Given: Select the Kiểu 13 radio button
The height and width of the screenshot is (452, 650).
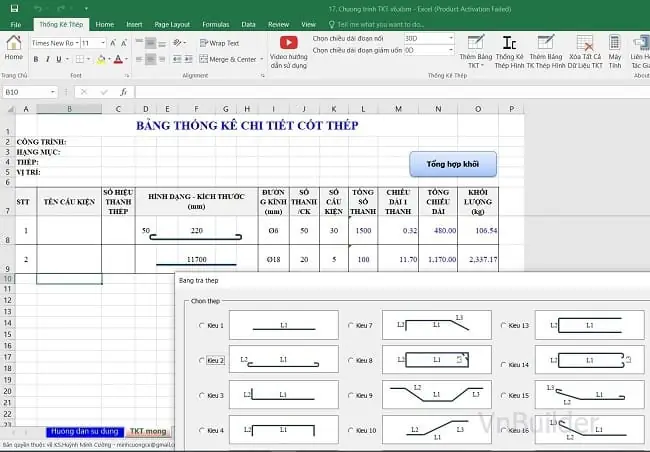Looking at the screenshot, I should click(504, 326).
